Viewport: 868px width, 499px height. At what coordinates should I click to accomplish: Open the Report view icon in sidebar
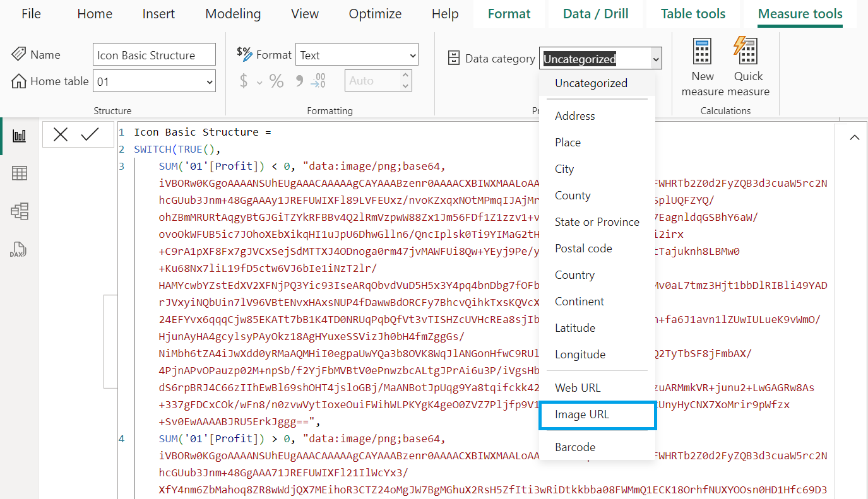coord(19,136)
